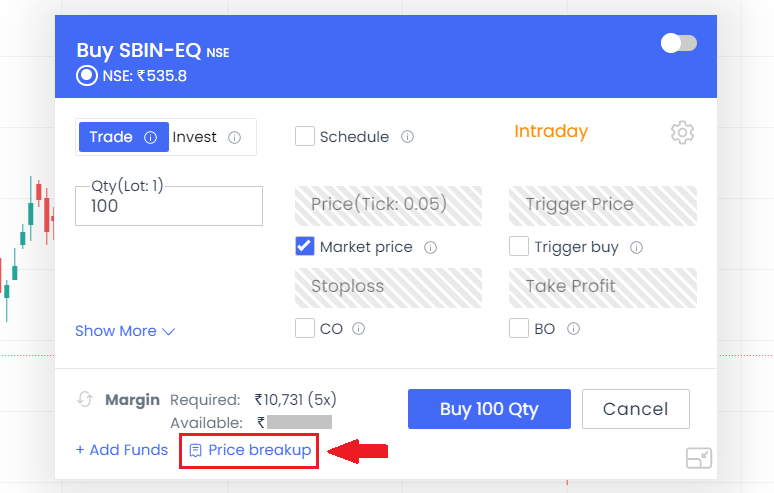The image size is (774, 493).
Task: Click the Schedule info icon
Action: [407, 136]
